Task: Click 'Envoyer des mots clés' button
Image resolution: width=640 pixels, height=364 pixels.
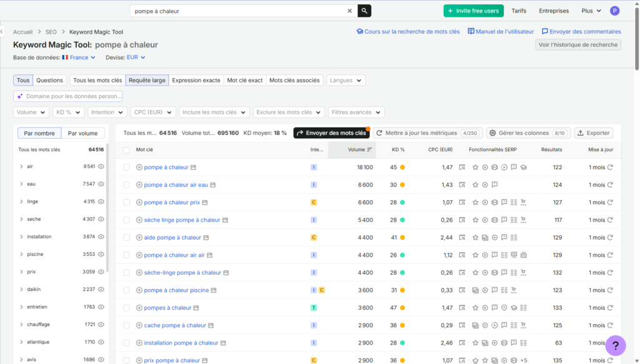Action: 331,133
